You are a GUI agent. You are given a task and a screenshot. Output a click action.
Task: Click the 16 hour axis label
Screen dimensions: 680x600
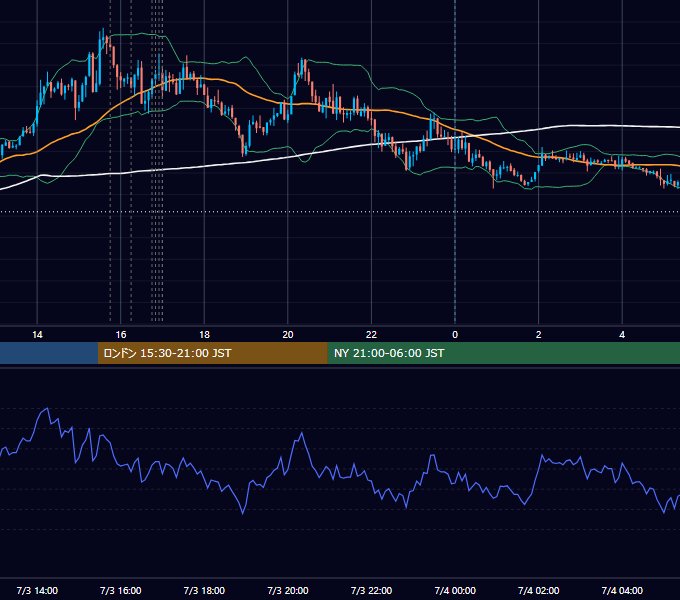pyautogui.click(x=121, y=335)
